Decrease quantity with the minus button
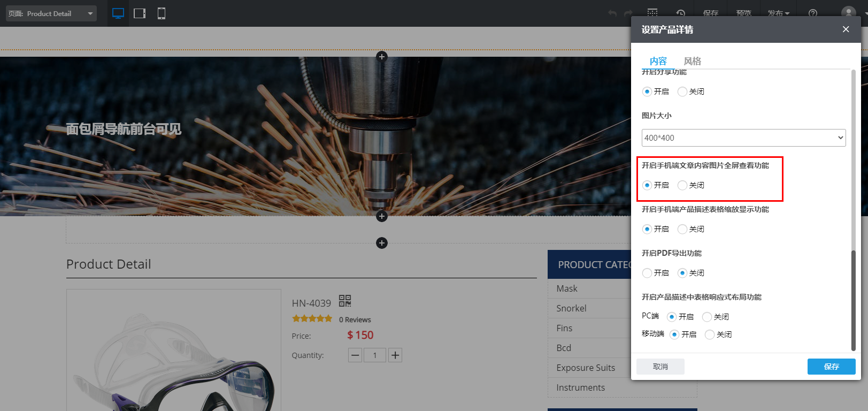The width and height of the screenshot is (868, 411). tap(355, 355)
